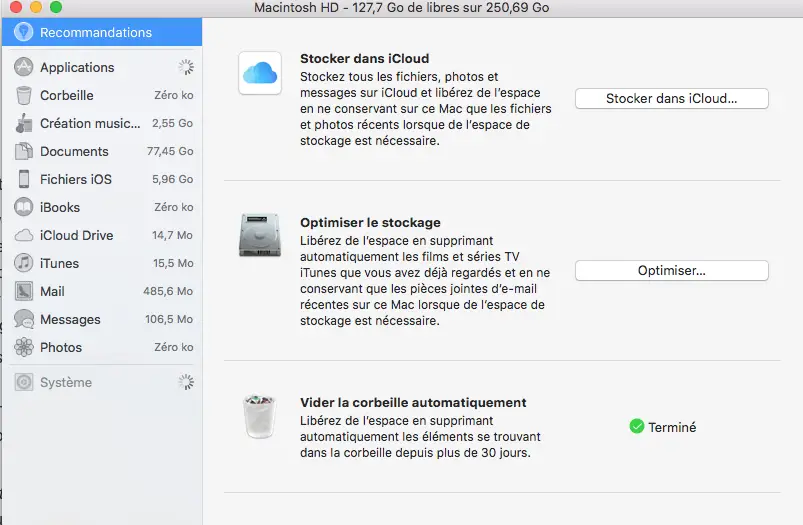Click the loading spinner in Applications row
This screenshot has height=525, width=803.
pyautogui.click(x=186, y=67)
